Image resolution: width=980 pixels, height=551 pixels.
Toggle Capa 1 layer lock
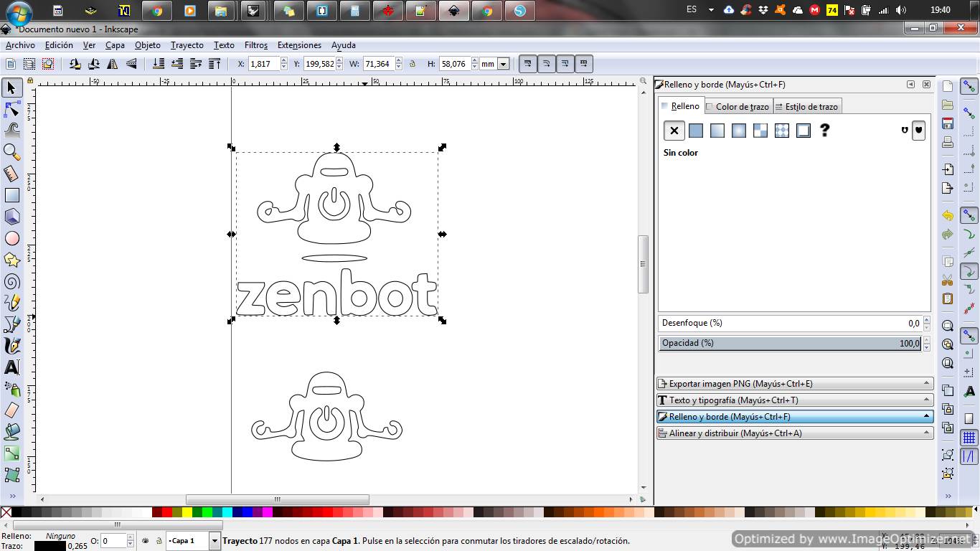tap(159, 540)
